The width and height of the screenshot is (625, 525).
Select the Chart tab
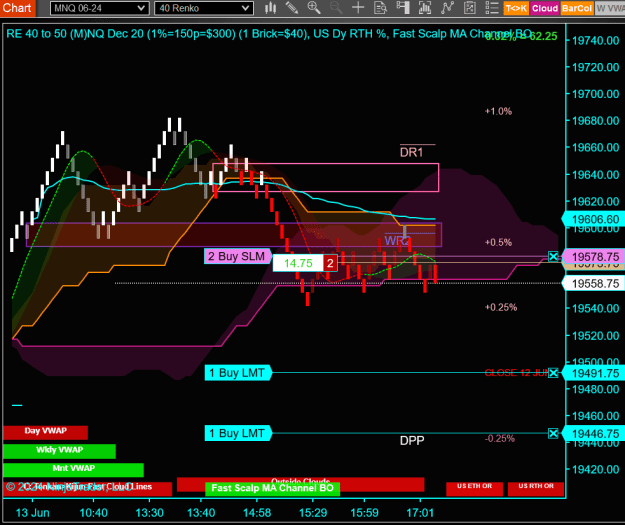[x=18, y=8]
